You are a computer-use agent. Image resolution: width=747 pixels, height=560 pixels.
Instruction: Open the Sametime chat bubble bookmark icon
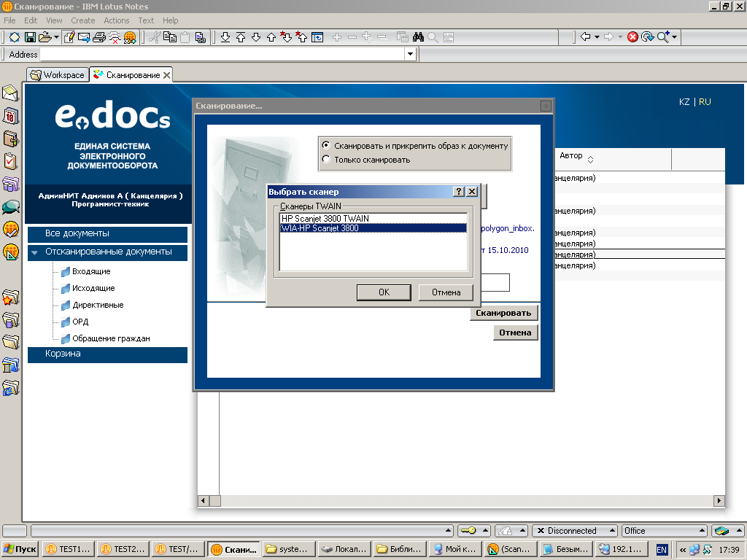pyautogui.click(x=10, y=207)
